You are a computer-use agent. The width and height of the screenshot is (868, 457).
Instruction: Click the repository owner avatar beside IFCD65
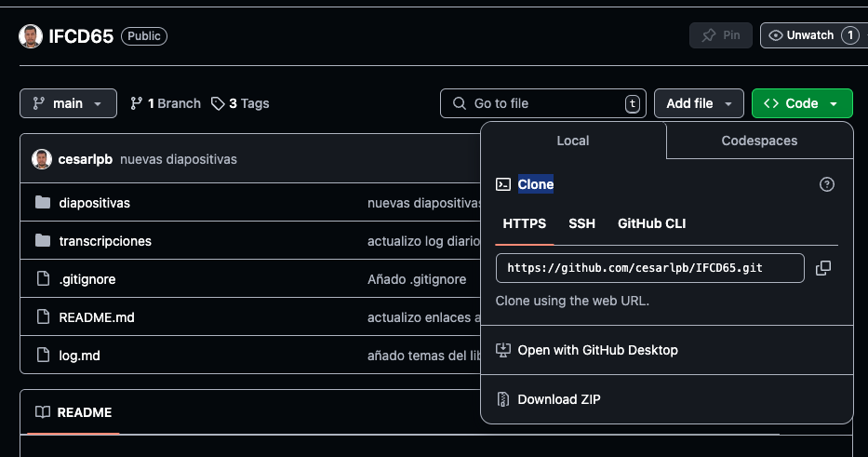31,36
